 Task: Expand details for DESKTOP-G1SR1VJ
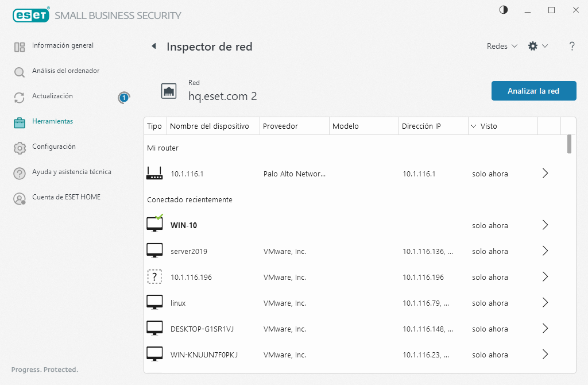tap(545, 329)
